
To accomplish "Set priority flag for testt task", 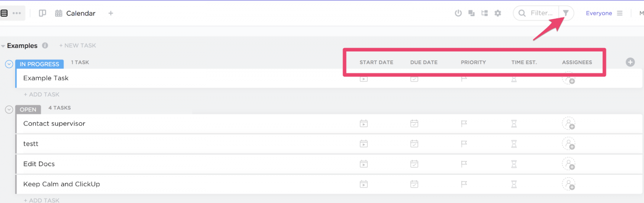I will coord(464,144).
